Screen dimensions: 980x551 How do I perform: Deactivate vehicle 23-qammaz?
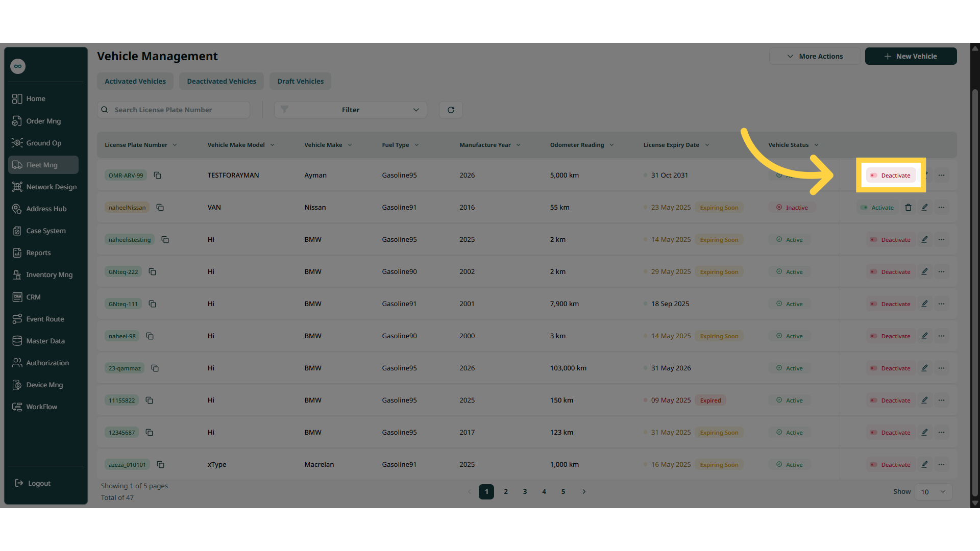pyautogui.click(x=891, y=368)
